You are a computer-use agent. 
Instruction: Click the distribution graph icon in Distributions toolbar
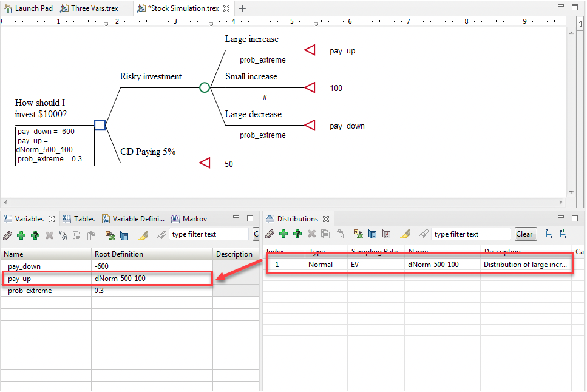tap(386, 234)
